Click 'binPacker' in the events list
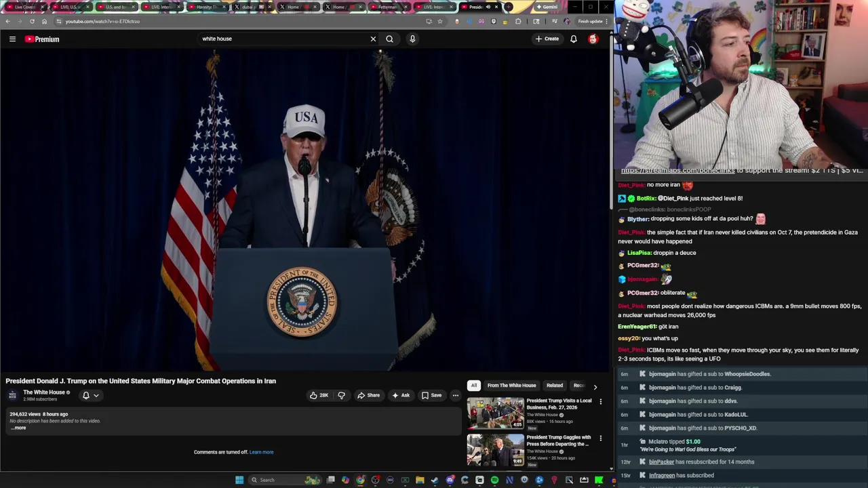The height and width of the screenshot is (488, 868). point(661,462)
